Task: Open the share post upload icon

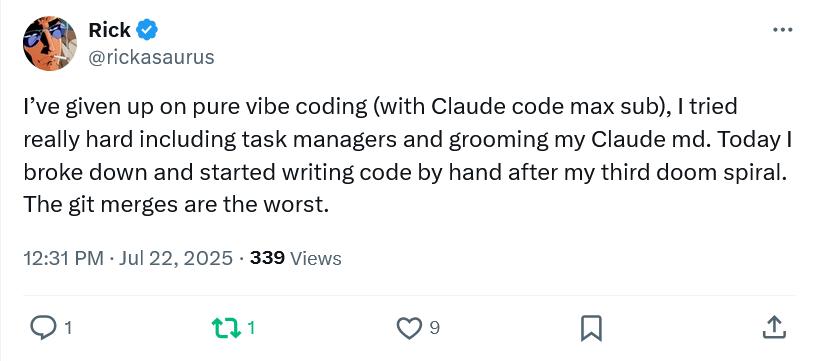Action: (774, 328)
